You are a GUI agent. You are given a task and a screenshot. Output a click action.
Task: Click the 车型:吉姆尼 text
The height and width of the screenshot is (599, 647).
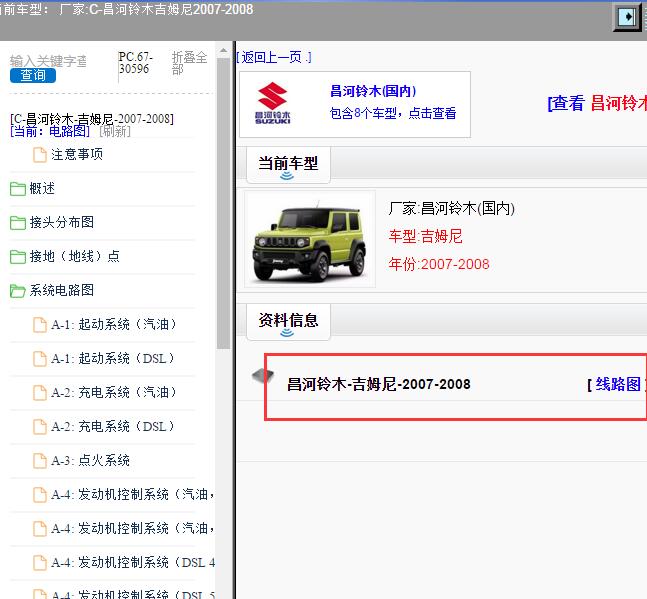[425, 236]
